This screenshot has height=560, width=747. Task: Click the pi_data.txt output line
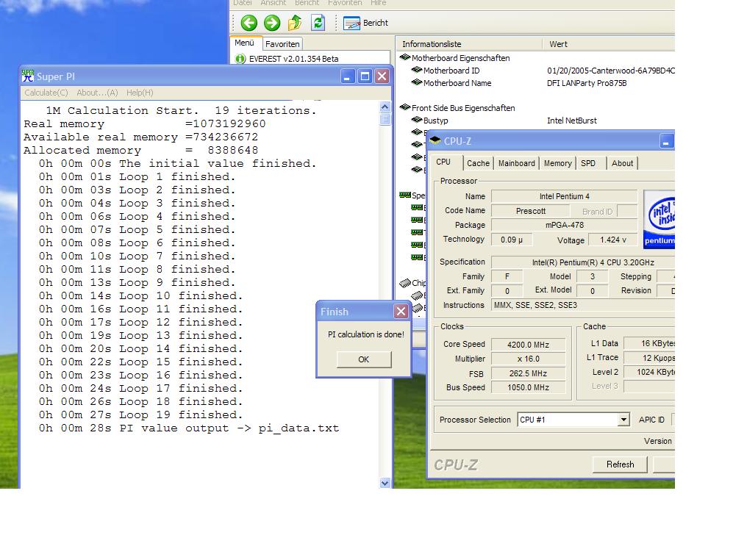pos(189,428)
